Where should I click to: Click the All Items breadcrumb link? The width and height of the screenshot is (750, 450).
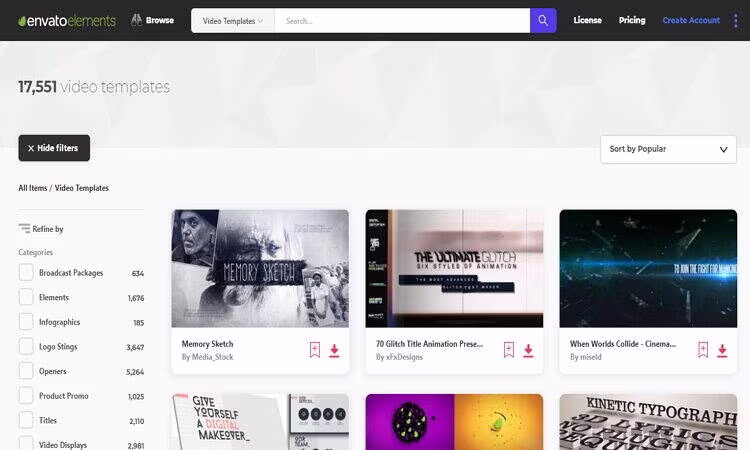pos(33,188)
